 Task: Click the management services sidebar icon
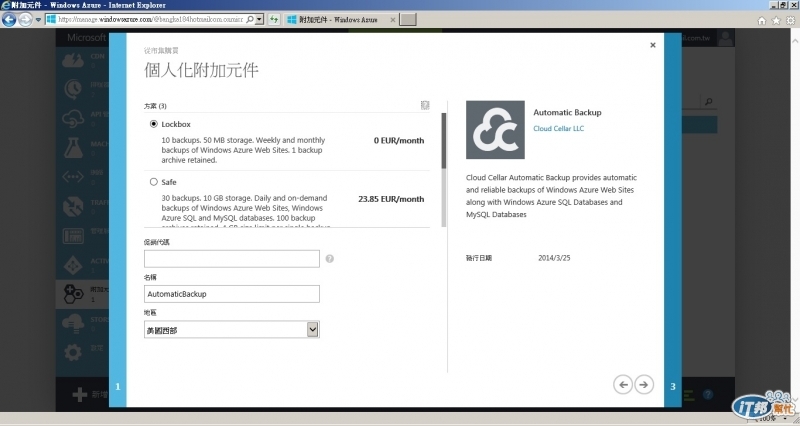click(x=73, y=236)
